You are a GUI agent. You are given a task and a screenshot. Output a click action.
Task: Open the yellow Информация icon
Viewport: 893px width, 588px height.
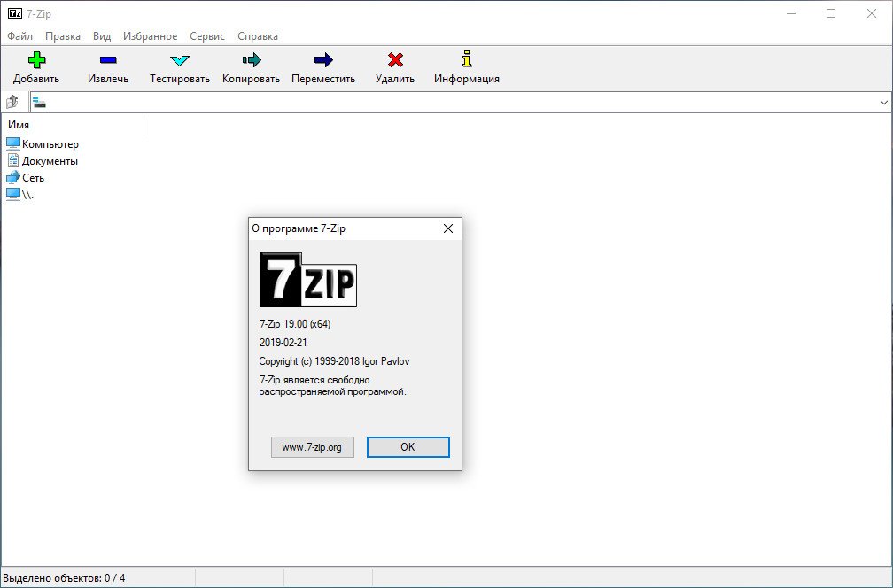[466, 59]
